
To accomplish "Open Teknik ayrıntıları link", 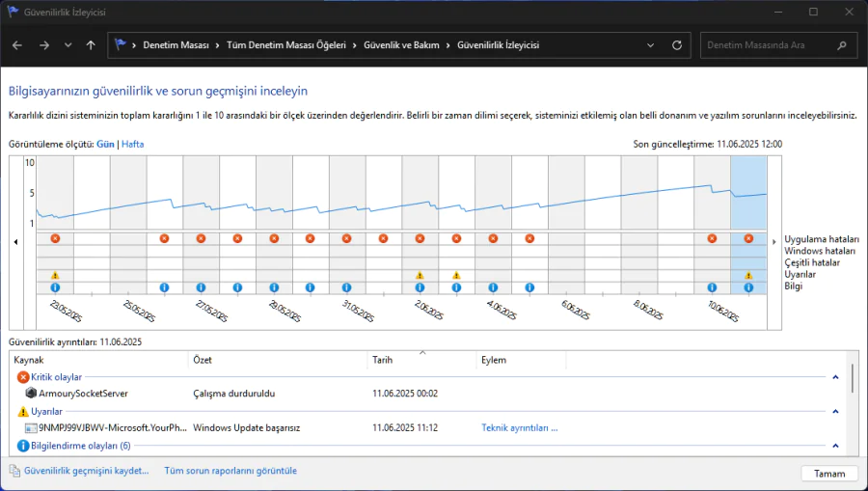I will pos(519,428).
